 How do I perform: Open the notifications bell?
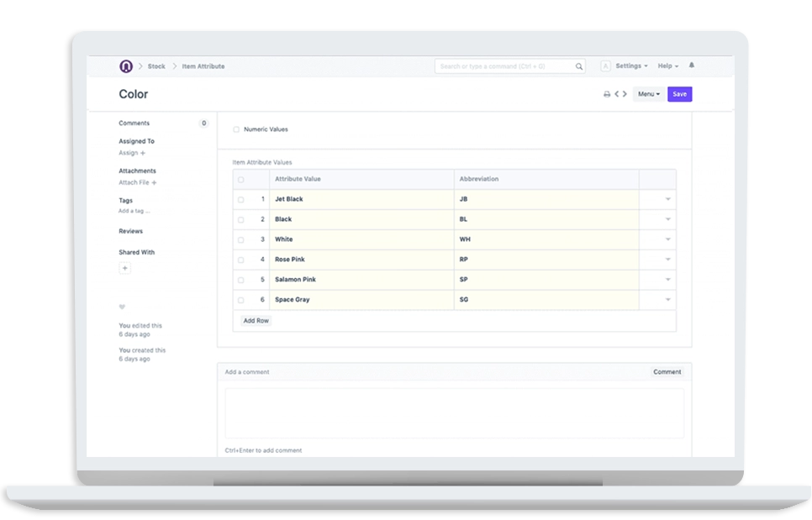tap(692, 66)
